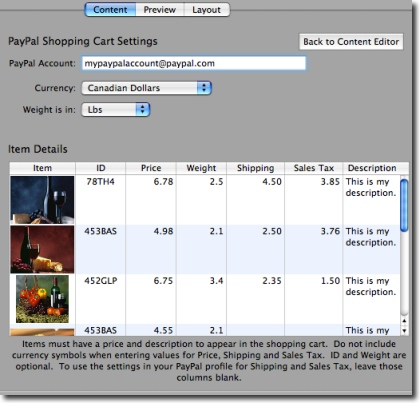
Task: Select the blue wine and cheese thumbnail
Action: click(42, 200)
